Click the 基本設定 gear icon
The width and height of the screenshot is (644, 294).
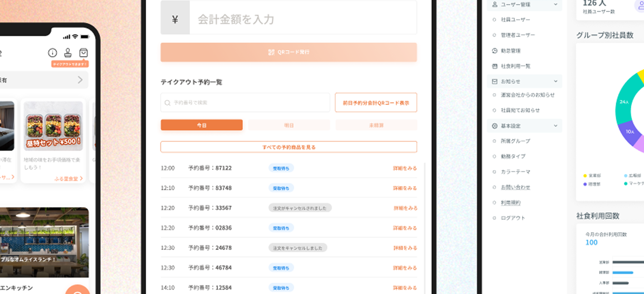point(495,126)
